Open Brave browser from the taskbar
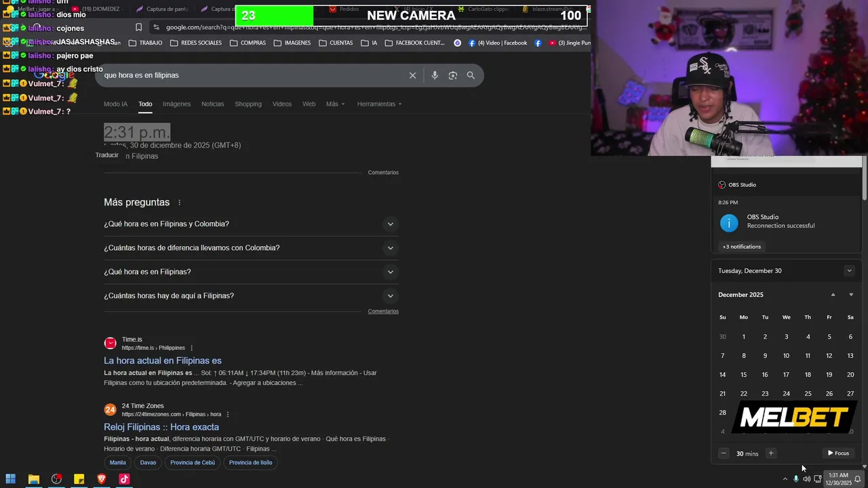868x488 pixels. 102,479
